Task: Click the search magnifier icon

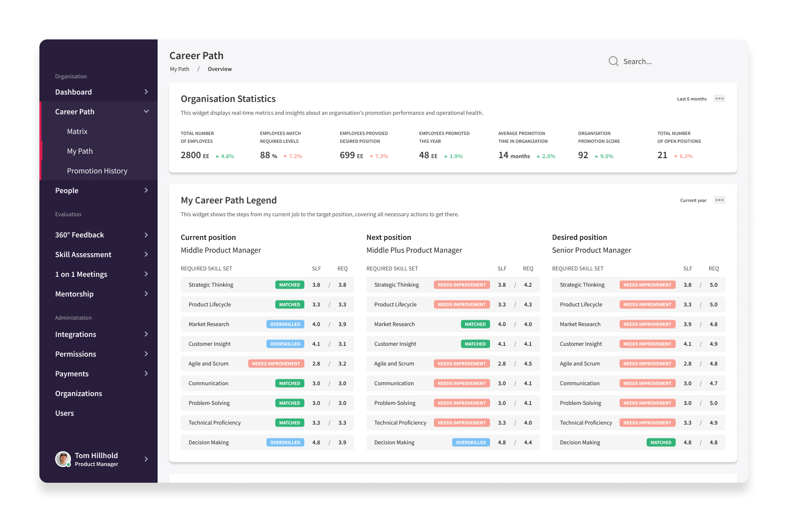Action: point(613,61)
